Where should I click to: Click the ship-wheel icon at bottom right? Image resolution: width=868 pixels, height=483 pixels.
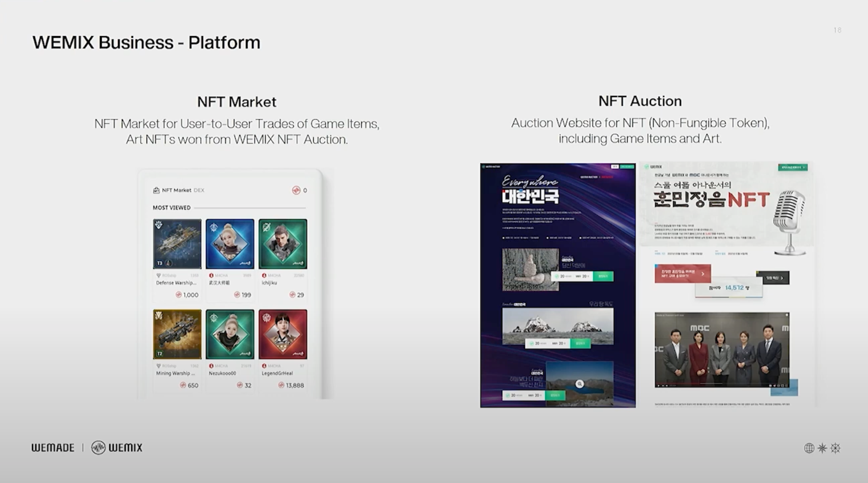pyautogui.click(x=835, y=448)
